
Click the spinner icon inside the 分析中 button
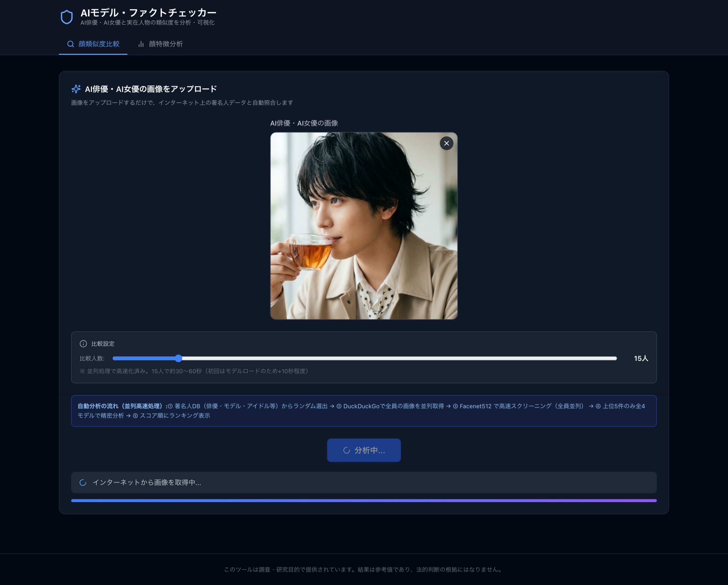pos(347,450)
